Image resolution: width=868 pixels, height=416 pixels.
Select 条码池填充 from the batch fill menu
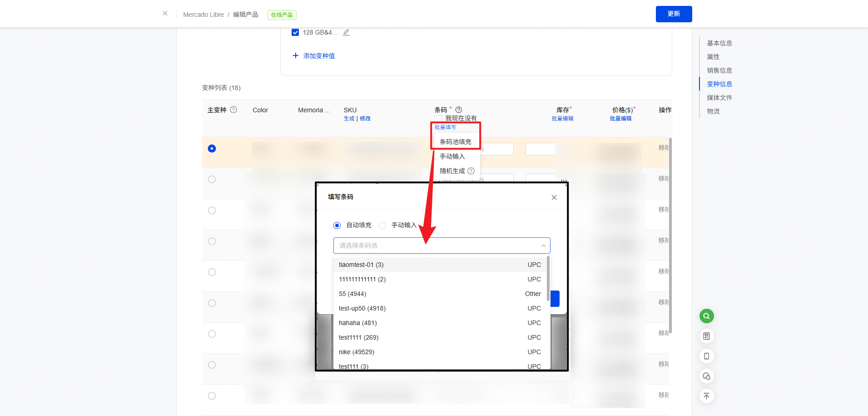pos(455,142)
